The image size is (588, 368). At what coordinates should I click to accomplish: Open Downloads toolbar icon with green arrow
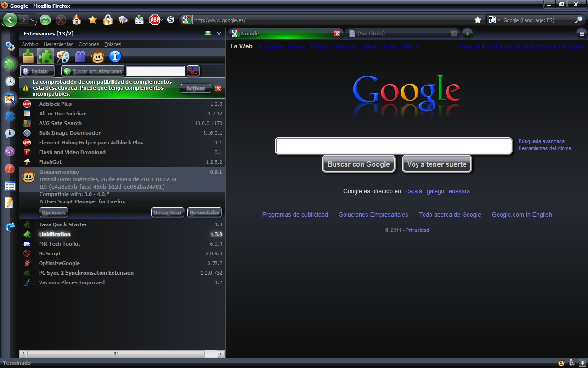coord(139,20)
